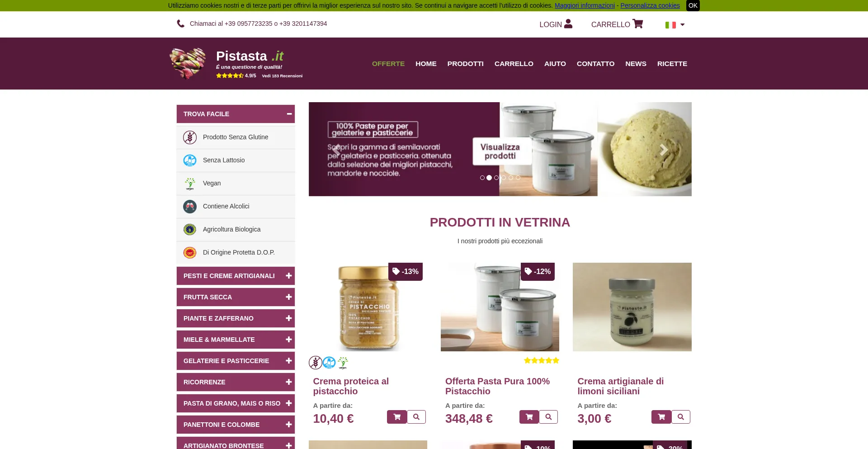868x449 pixels.
Task: Select the Vegan filter
Action: [236, 183]
